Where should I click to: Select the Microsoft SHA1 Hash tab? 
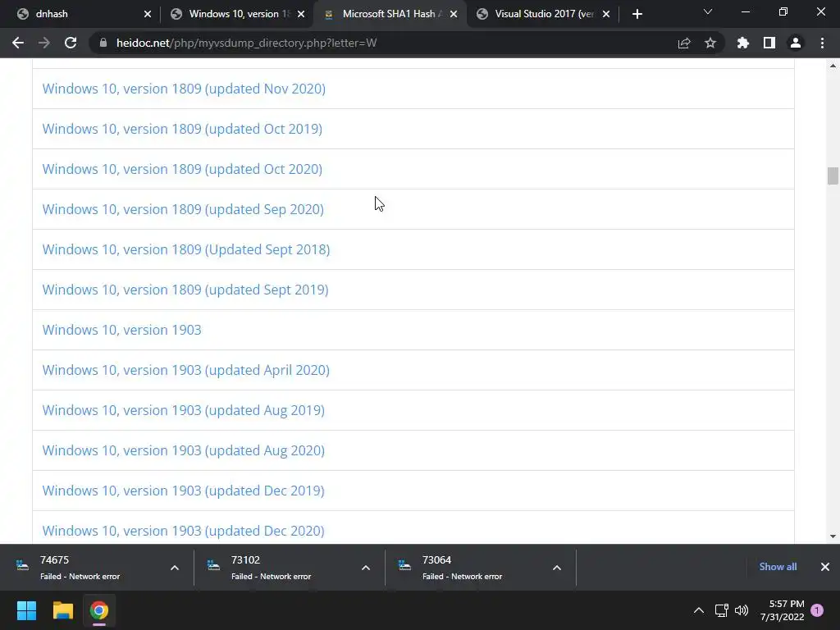390,14
